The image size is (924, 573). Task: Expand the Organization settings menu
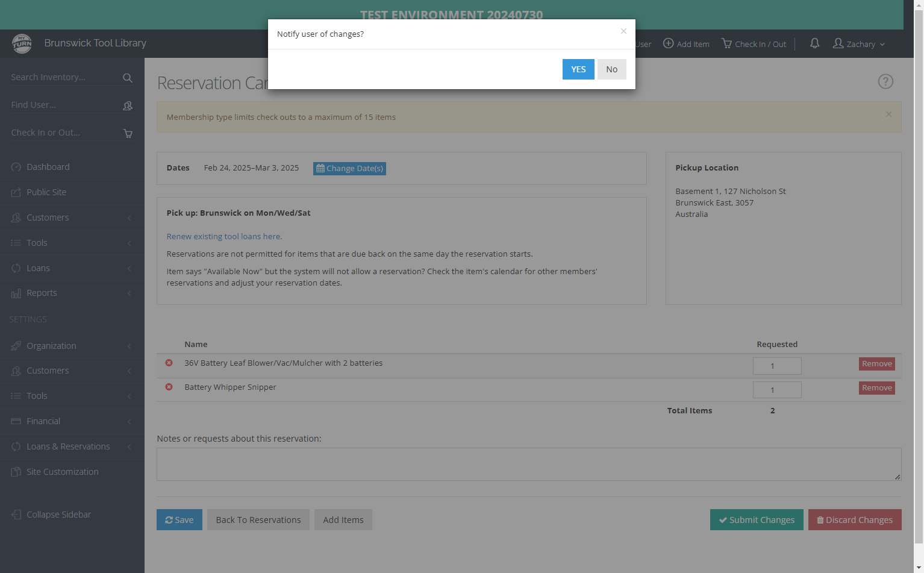point(72,346)
